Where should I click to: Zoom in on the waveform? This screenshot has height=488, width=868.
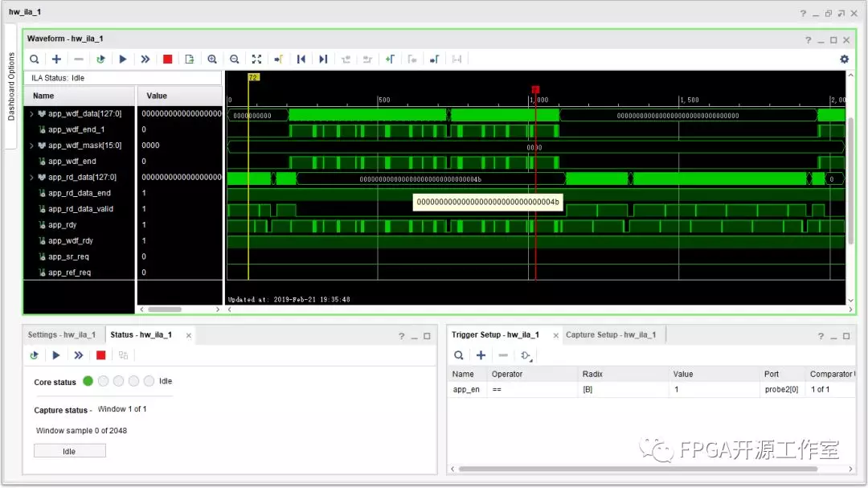point(212,59)
